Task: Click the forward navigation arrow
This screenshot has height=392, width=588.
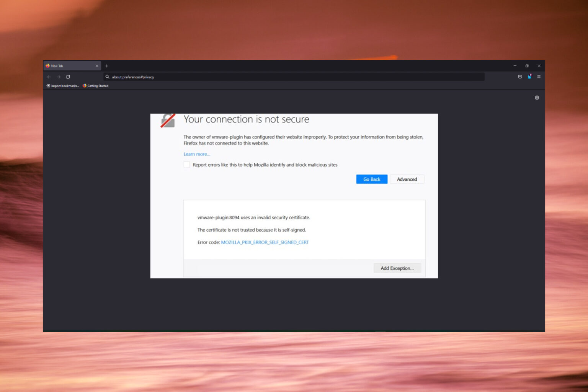Action: 59,77
